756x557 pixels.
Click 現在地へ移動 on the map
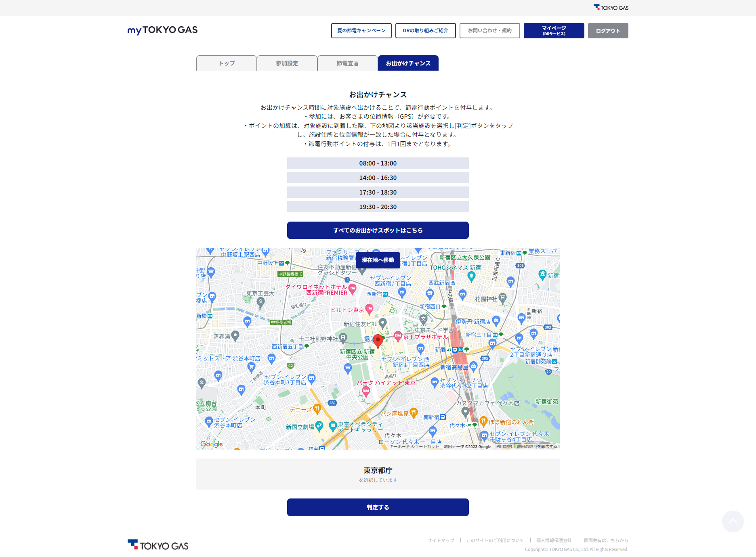(x=378, y=260)
